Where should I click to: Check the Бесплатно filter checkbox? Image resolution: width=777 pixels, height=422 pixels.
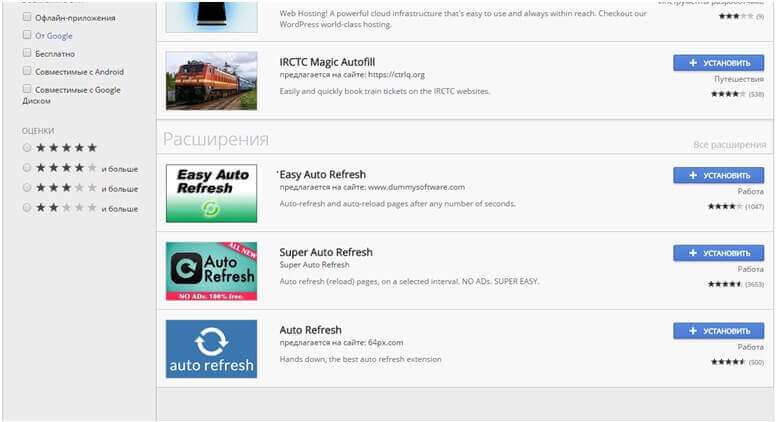pos(27,53)
